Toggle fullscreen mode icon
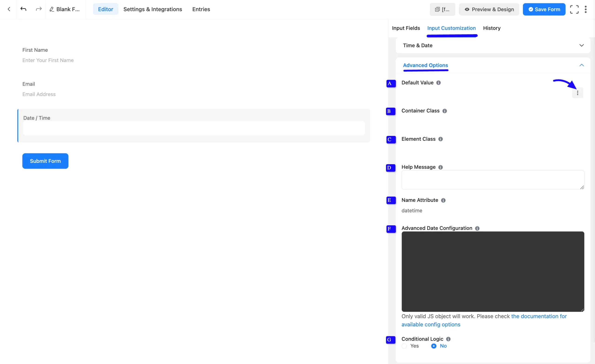Viewport: 595px width, 364px height. [x=574, y=10]
